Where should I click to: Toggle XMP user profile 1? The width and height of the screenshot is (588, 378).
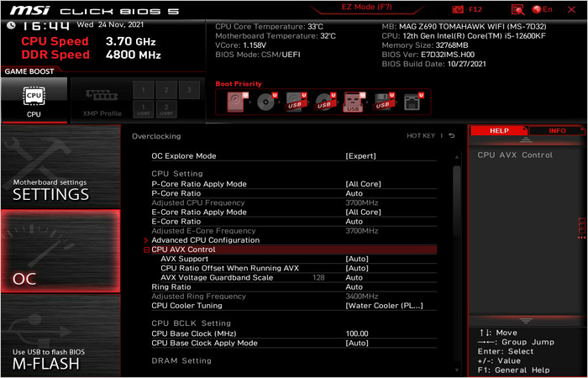143,109
